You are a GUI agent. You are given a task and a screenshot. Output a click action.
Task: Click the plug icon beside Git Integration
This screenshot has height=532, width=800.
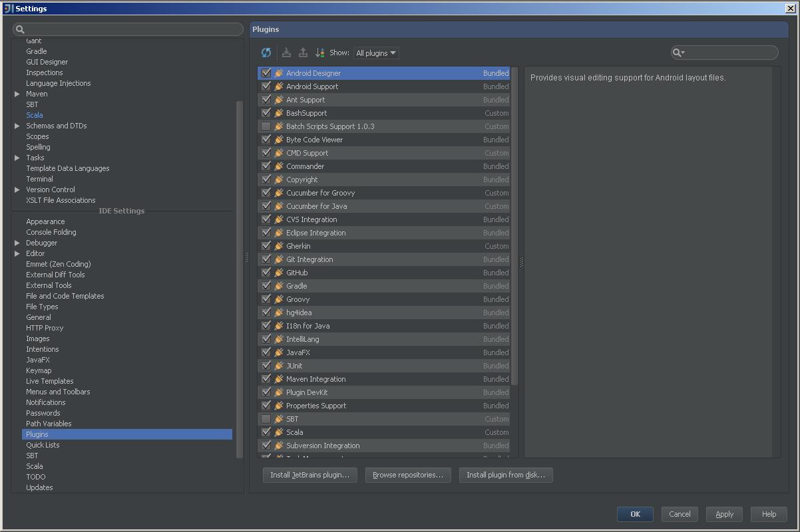point(279,259)
